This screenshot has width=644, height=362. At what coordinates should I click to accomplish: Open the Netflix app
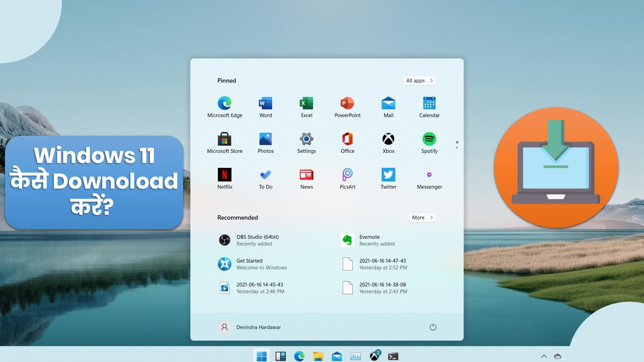click(224, 179)
